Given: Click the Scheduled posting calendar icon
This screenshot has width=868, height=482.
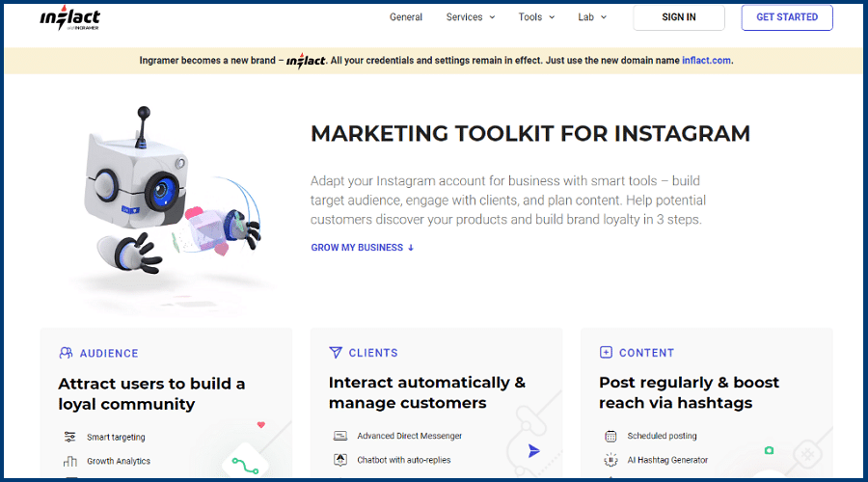Looking at the screenshot, I should pos(610,436).
